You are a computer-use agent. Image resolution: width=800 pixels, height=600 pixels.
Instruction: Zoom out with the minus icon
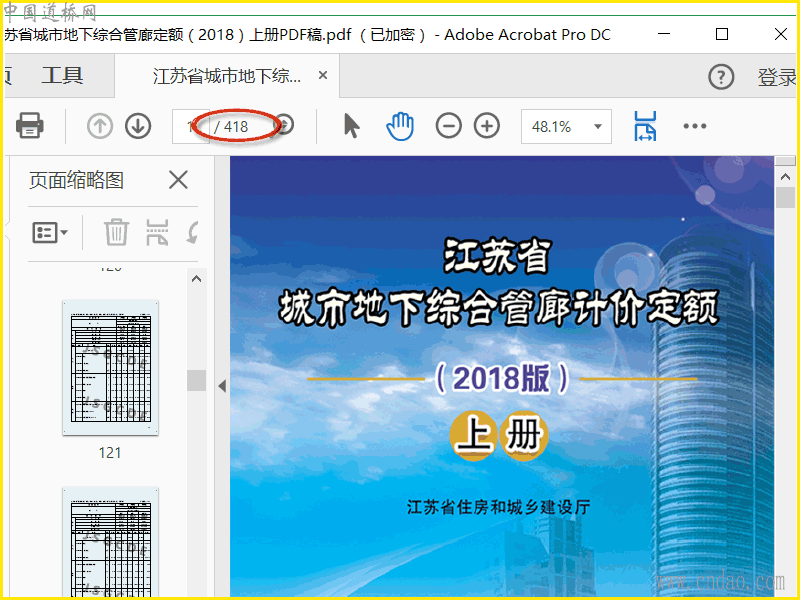click(x=448, y=126)
